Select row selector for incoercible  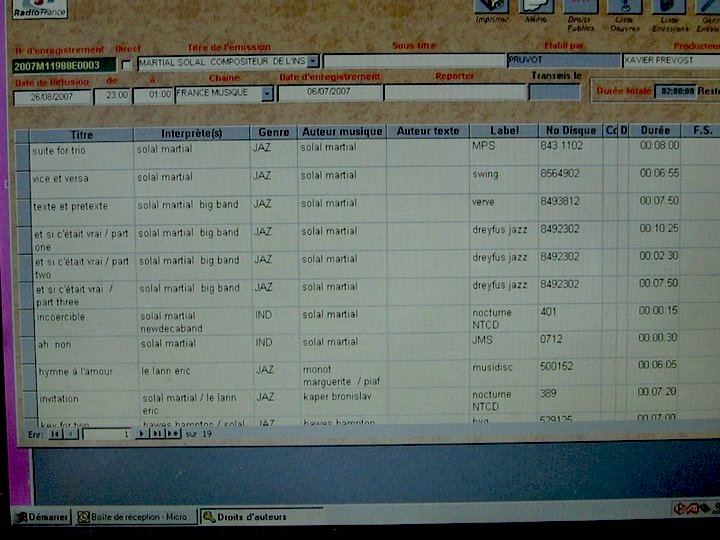pos(28,323)
